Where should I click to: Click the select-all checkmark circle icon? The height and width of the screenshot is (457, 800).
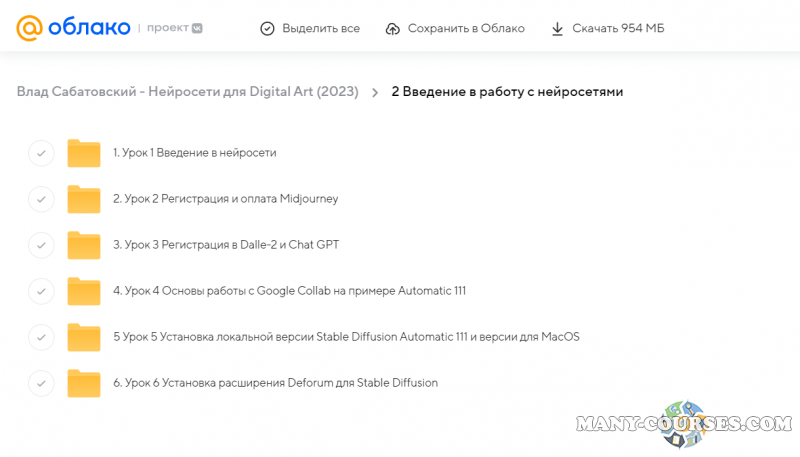(267, 29)
